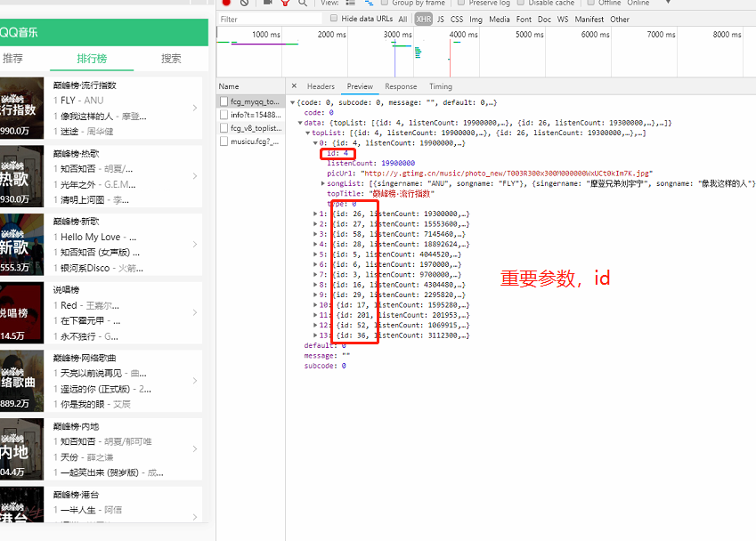
Task: Open the 巅峰榜·新歌 chart thumbnail
Action: (x=21, y=244)
